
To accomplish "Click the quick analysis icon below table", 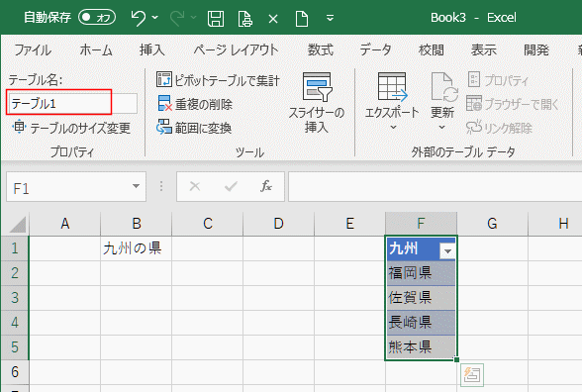I will pyautogui.click(x=472, y=374).
